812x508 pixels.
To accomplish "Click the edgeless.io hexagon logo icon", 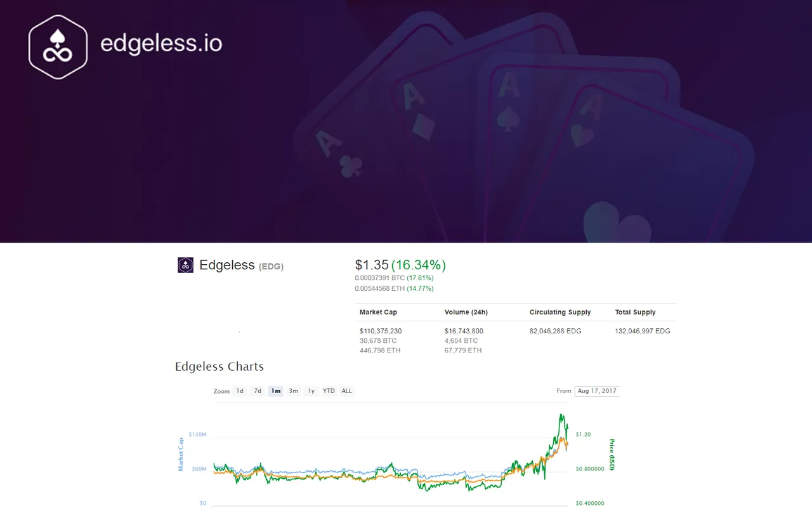I will click(x=58, y=47).
